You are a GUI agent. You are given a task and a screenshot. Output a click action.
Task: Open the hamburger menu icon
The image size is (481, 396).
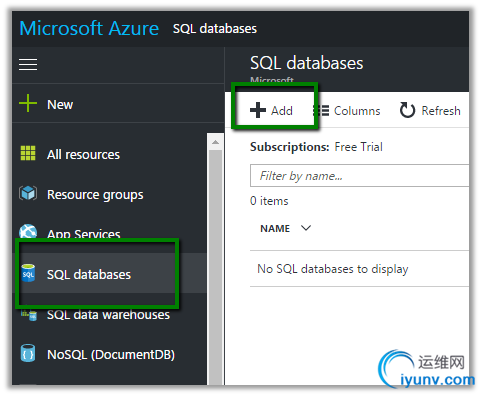coord(28,64)
